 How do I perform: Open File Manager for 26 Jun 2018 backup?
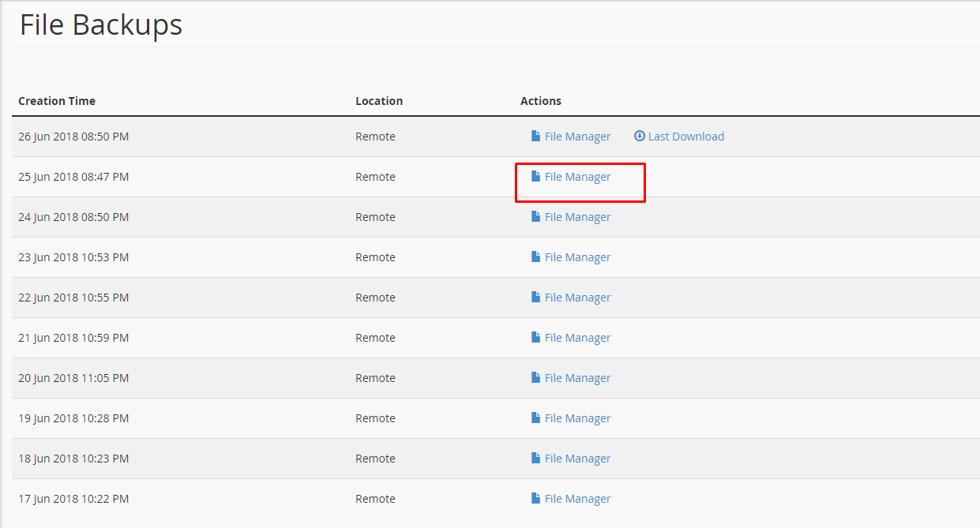click(577, 137)
